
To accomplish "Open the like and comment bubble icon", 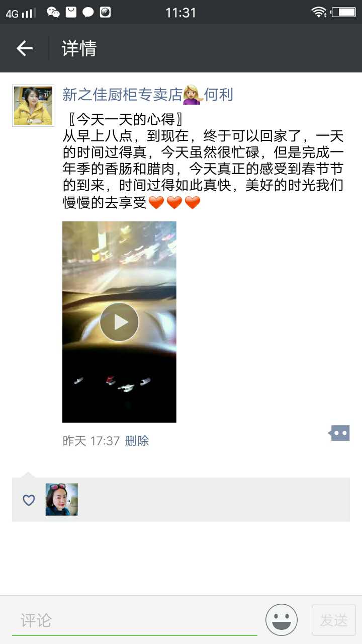I will [x=339, y=433].
